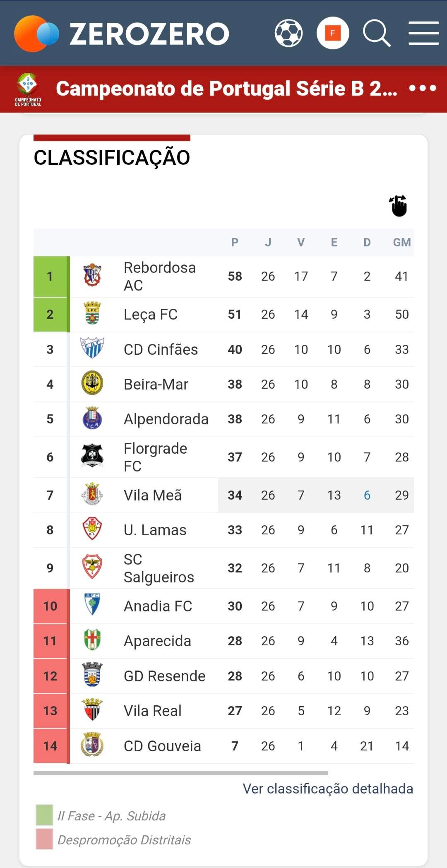The image size is (447, 868).
Task: Click the Rebordosa AC crest
Action: pyautogui.click(x=92, y=276)
